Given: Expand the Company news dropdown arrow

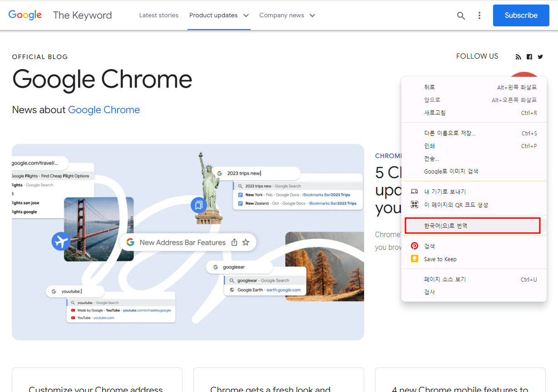Looking at the screenshot, I should pyautogui.click(x=312, y=15).
